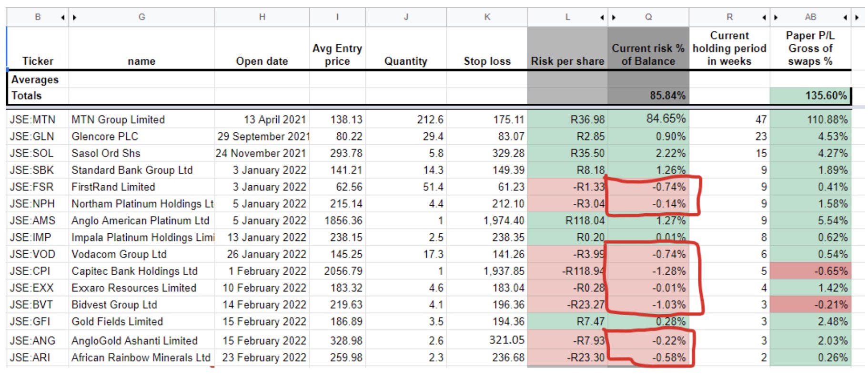The image size is (868, 379).
Task: Select the 110.88% paper P/L cell
Action: pos(810,120)
